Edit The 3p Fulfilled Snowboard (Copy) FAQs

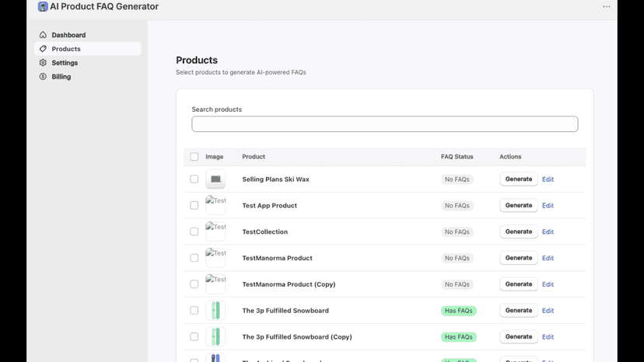coord(548,337)
